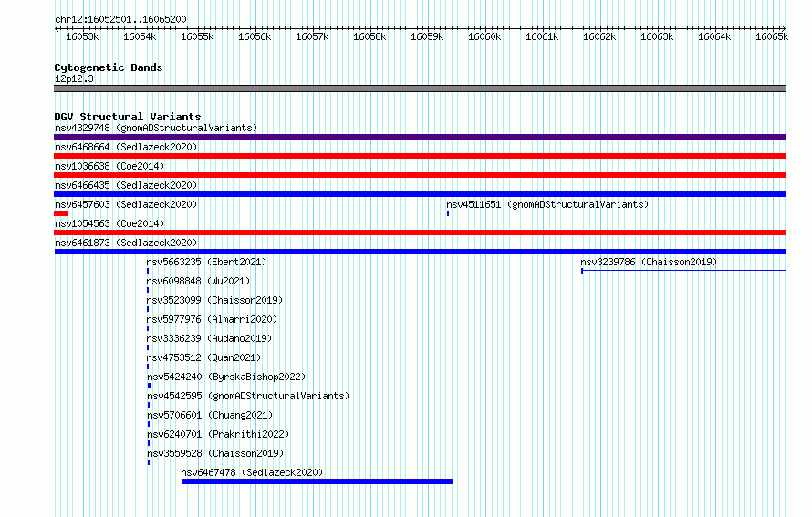Screen dimensions: 812x517
Task: Click the 16061k ruler tick label
Action: pos(542,36)
